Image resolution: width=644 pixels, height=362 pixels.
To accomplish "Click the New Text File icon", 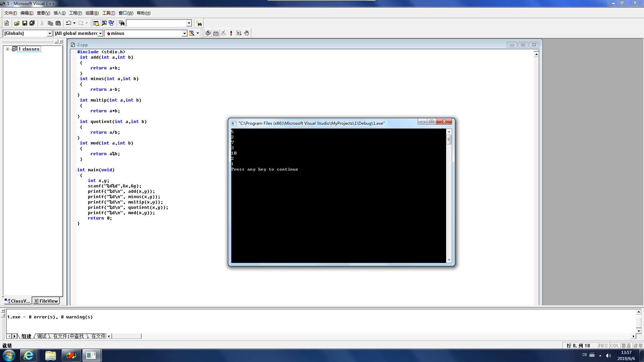I will pyautogui.click(x=6, y=23).
